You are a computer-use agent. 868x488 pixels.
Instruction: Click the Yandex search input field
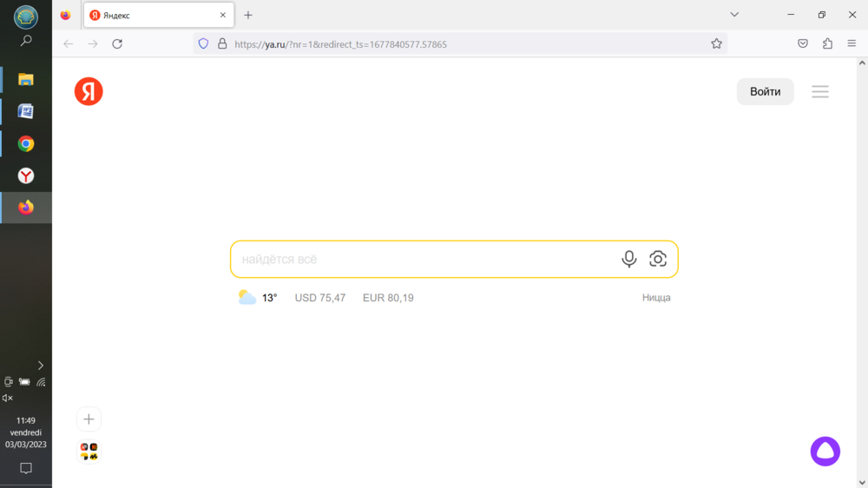coord(425,259)
